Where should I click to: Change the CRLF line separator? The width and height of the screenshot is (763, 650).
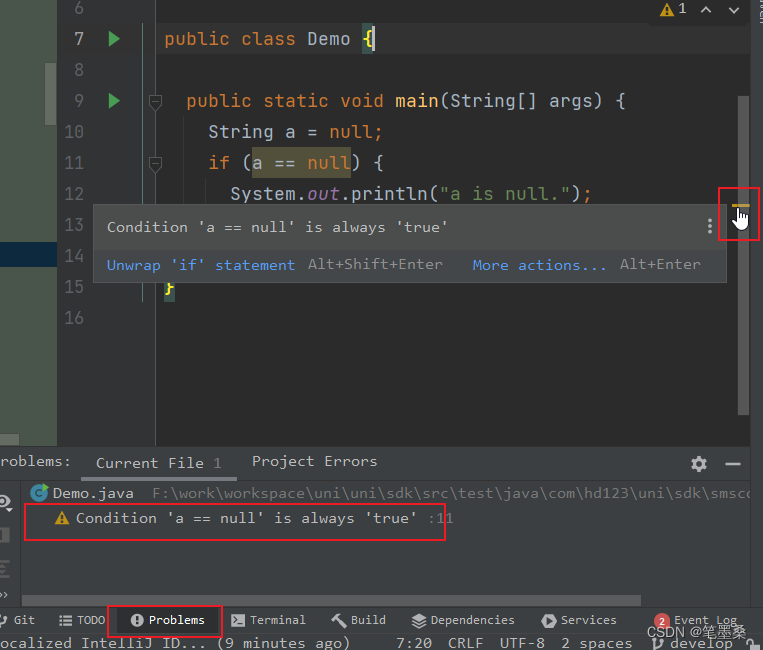465,643
